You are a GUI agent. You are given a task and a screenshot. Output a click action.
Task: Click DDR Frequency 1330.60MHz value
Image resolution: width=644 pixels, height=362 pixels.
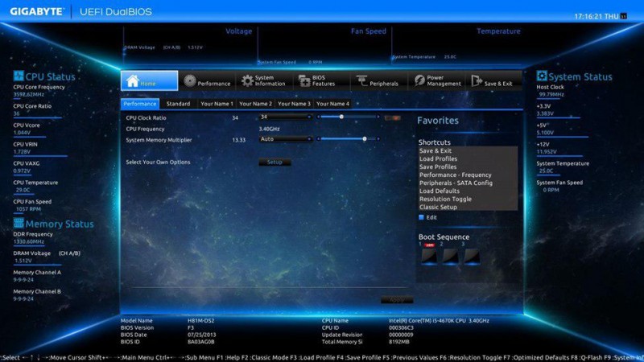29,241
